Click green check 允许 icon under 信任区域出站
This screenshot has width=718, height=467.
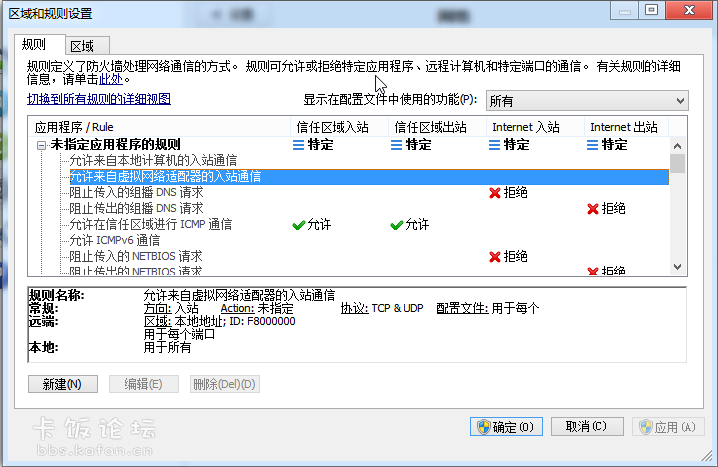pos(397,225)
